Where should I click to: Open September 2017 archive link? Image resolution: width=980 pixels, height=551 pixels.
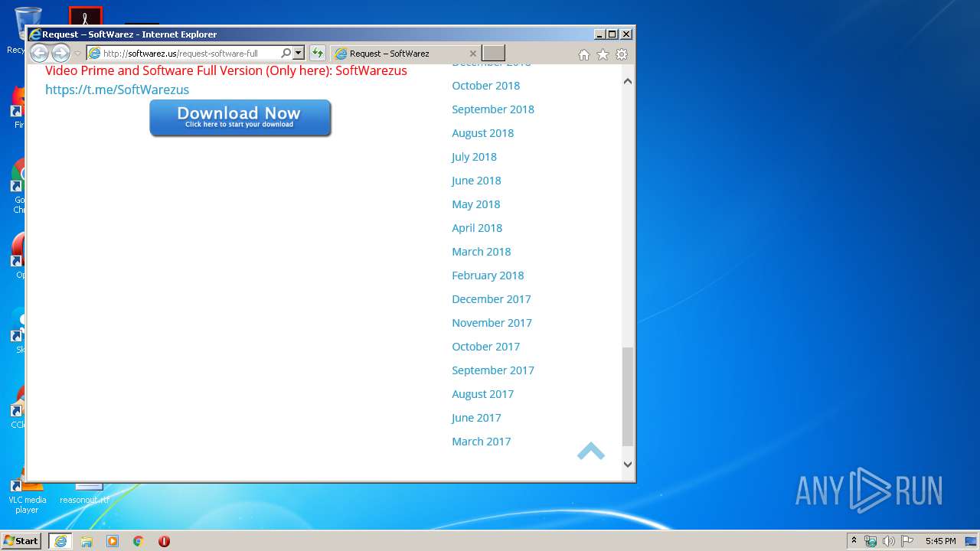(493, 370)
